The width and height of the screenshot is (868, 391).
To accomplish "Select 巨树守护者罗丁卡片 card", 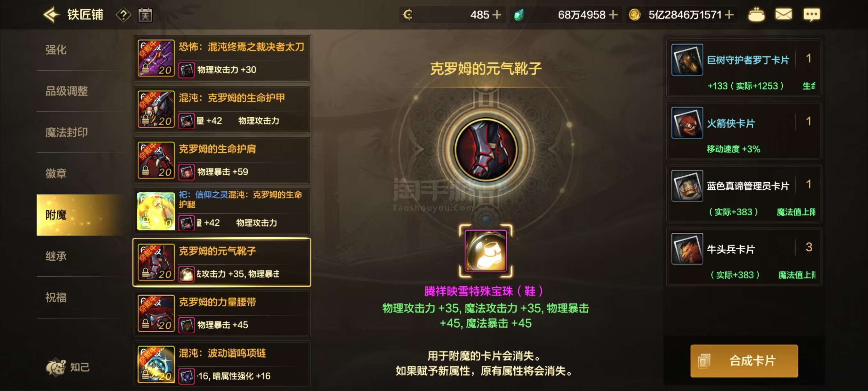I will [x=744, y=68].
